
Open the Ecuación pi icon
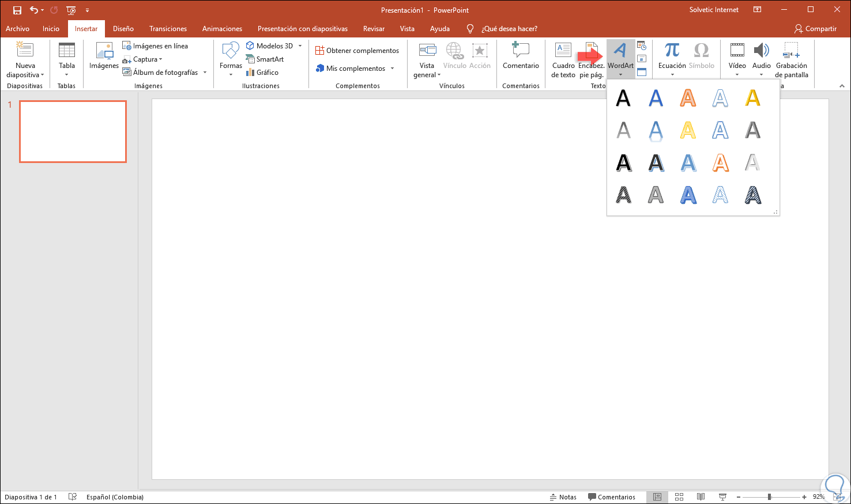coord(672,51)
